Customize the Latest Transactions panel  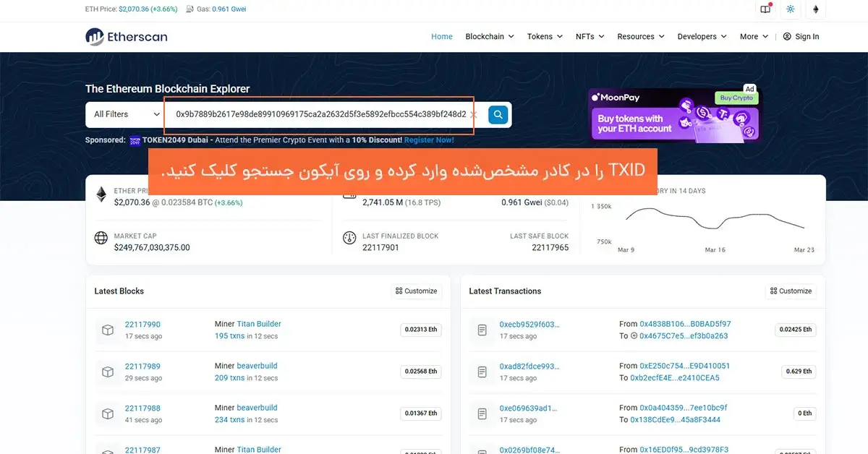pos(791,291)
